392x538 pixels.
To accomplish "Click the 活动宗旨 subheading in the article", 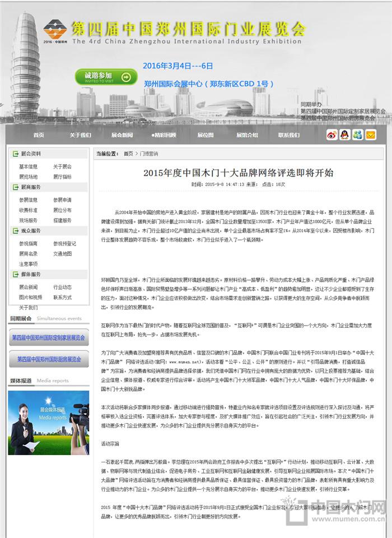I will (x=110, y=444).
